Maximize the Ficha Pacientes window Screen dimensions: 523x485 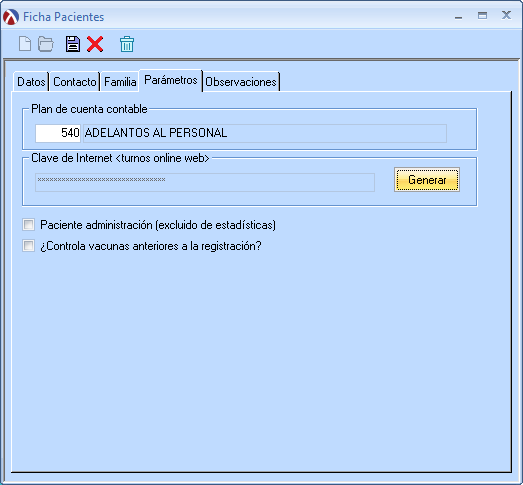pyautogui.click(x=482, y=15)
